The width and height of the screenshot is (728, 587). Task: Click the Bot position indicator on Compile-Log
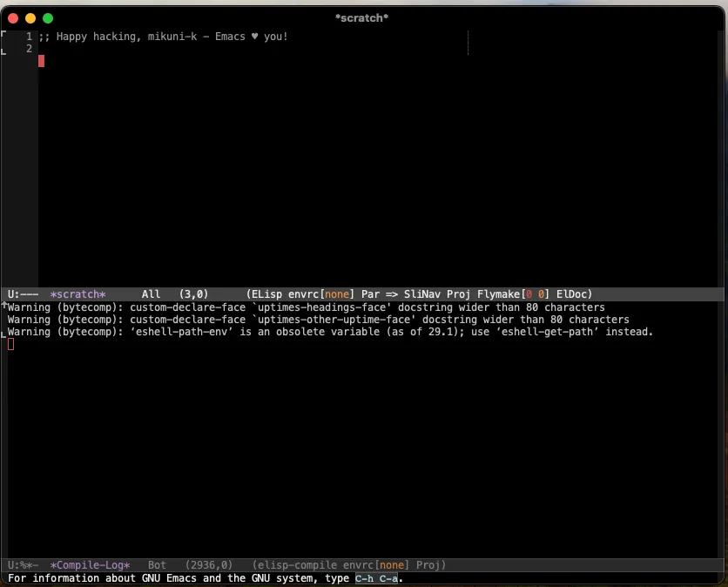point(157,565)
